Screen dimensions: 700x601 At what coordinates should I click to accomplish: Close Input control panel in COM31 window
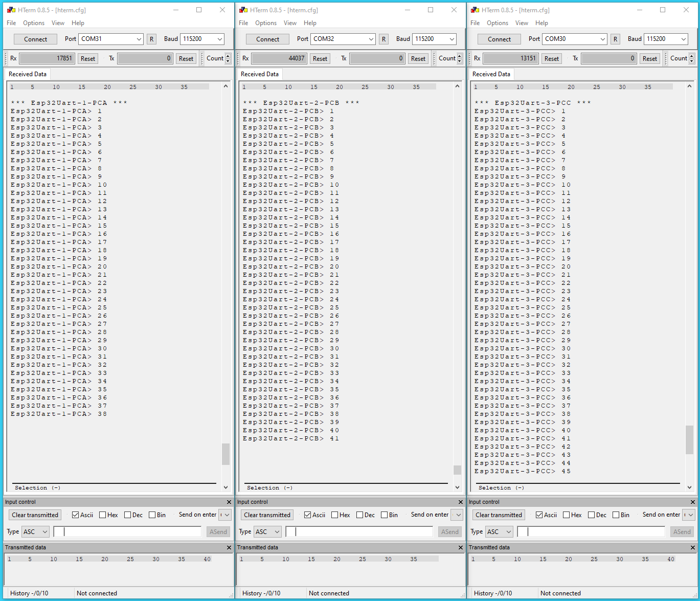point(229,502)
